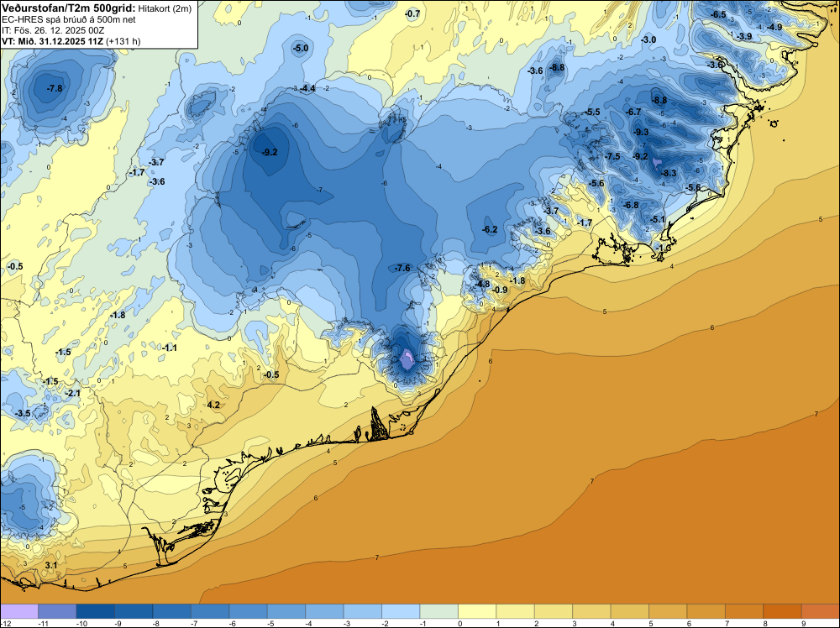This screenshot has height=628, width=840.
Task: Click the -8.3 temperature label on map
Action: coord(669,173)
